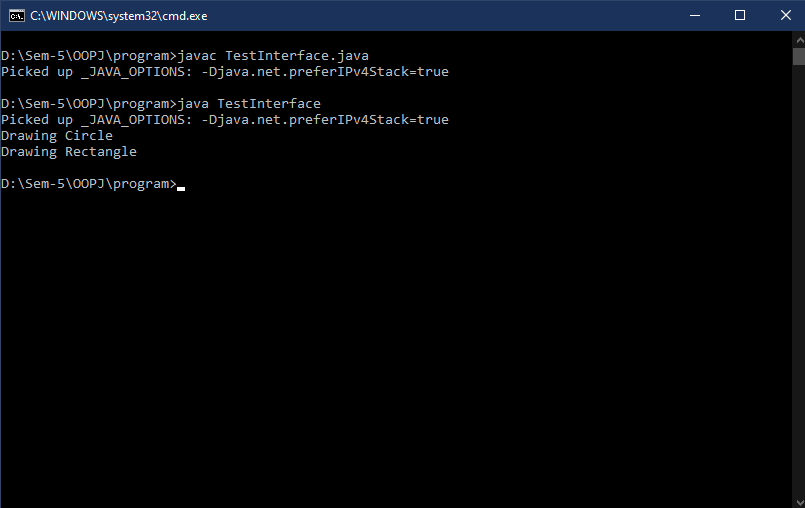Click the javac TestInterface.java command line
The width and height of the screenshot is (805, 508).
(x=185, y=55)
